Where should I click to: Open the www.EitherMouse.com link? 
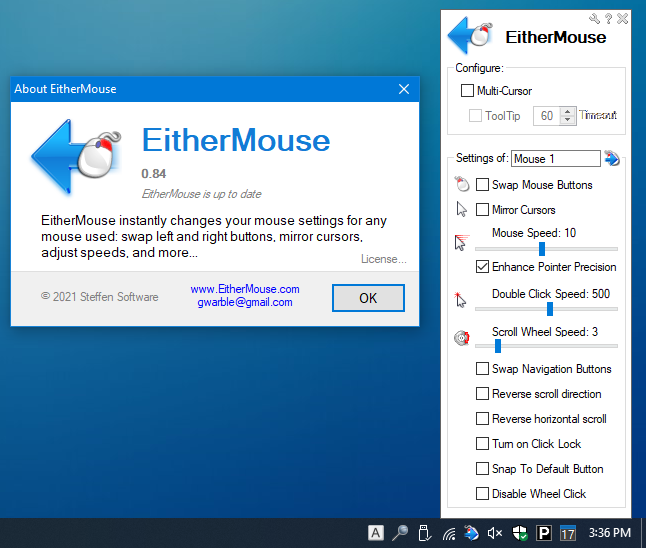pyautogui.click(x=245, y=289)
